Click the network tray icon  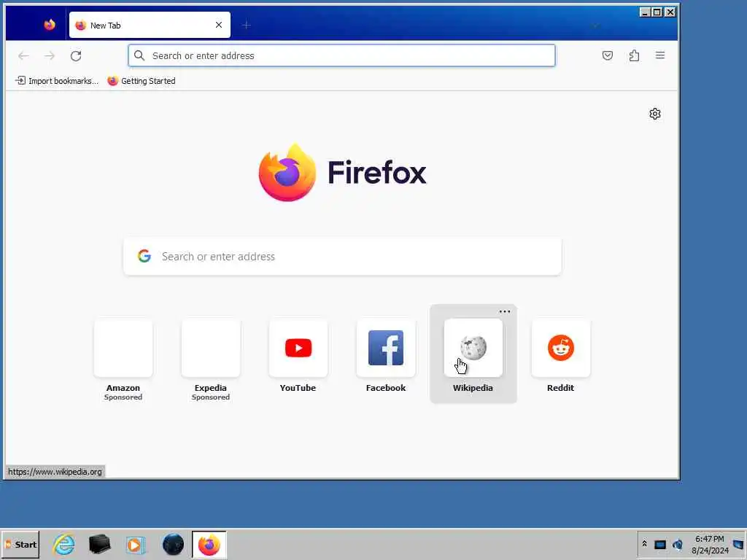tap(659, 545)
